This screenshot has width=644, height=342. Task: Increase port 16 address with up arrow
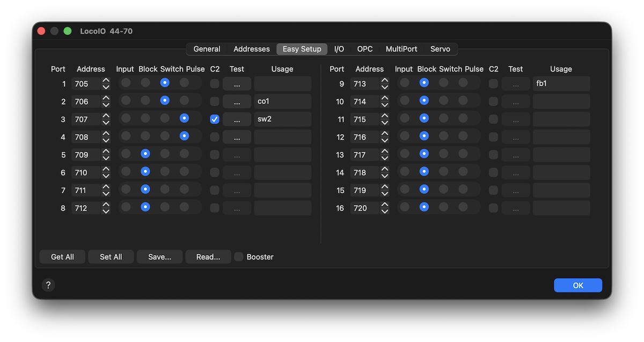click(x=384, y=205)
